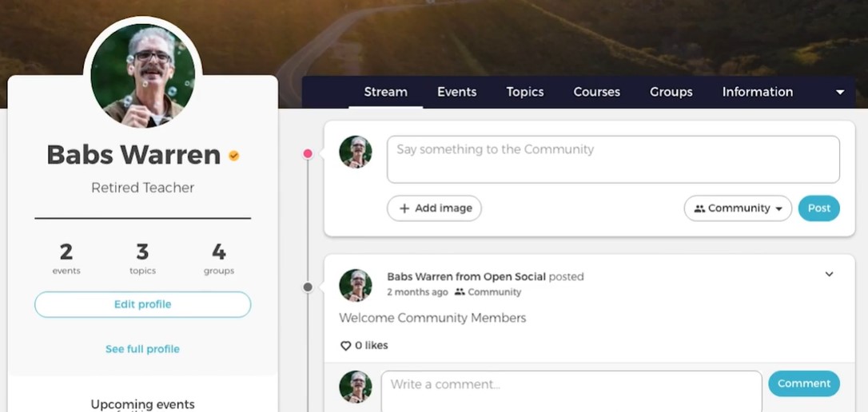Screen dimensions: 868x412
Task: Click the verified badge next to Babs Warren
Action: (234, 156)
